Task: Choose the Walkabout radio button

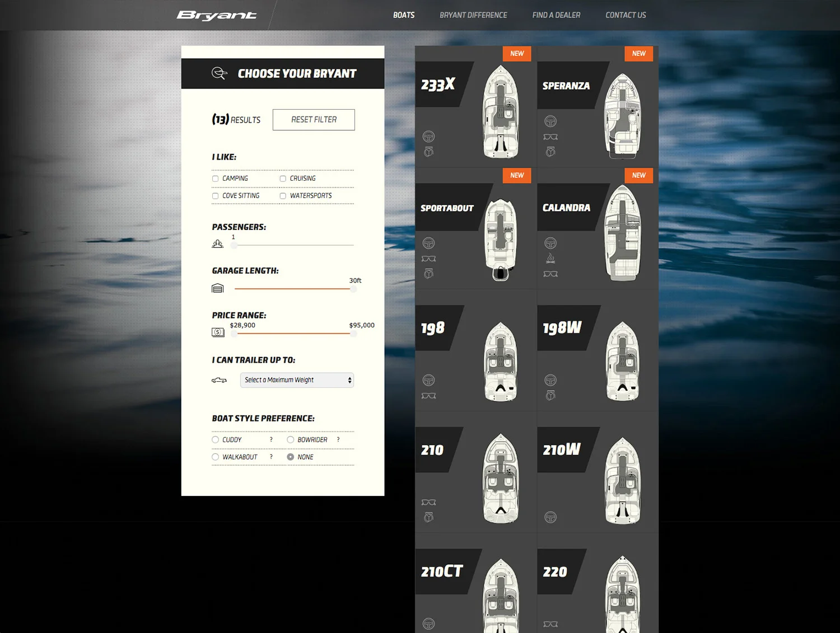Action: (215, 457)
